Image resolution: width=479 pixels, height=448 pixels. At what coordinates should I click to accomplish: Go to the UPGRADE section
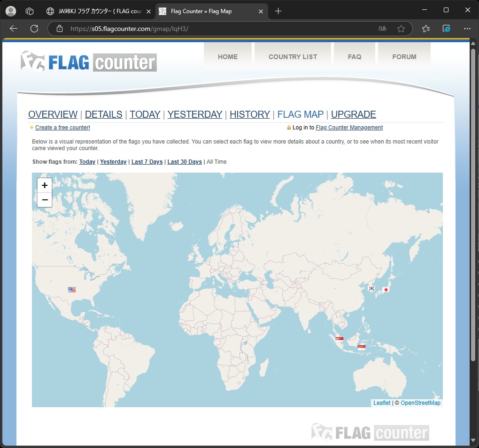(354, 114)
